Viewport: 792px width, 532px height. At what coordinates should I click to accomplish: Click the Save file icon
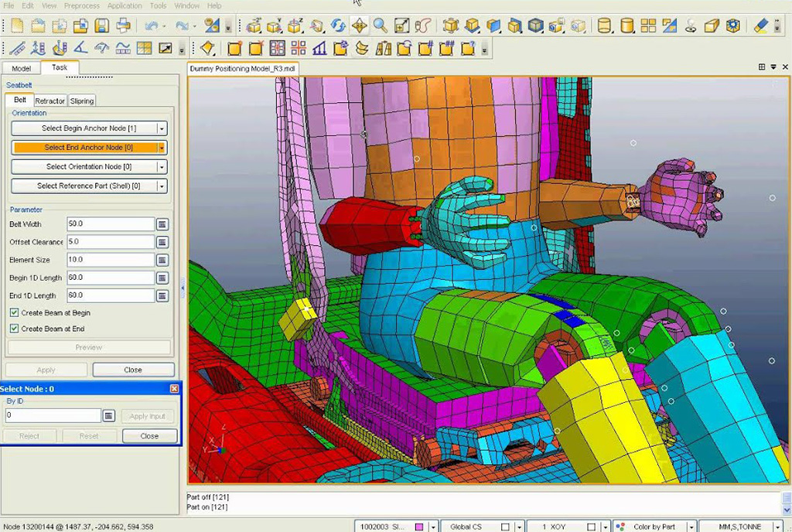click(101, 26)
